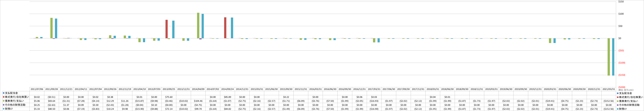Select the 株式発行/自社株買い row label in table
The height and width of the screenshot is (111, 644).
click(x=17, y=97)
